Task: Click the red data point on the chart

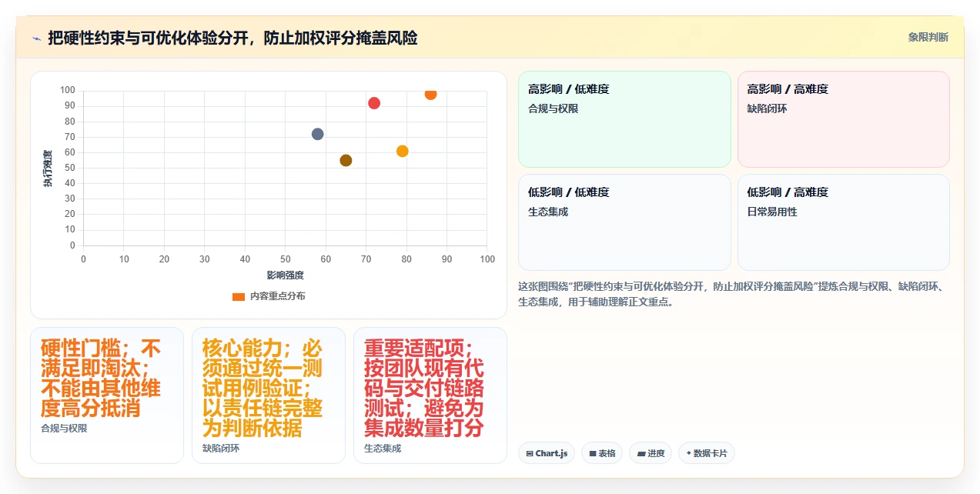Action: pyautogui.click(x=374, y=103)
